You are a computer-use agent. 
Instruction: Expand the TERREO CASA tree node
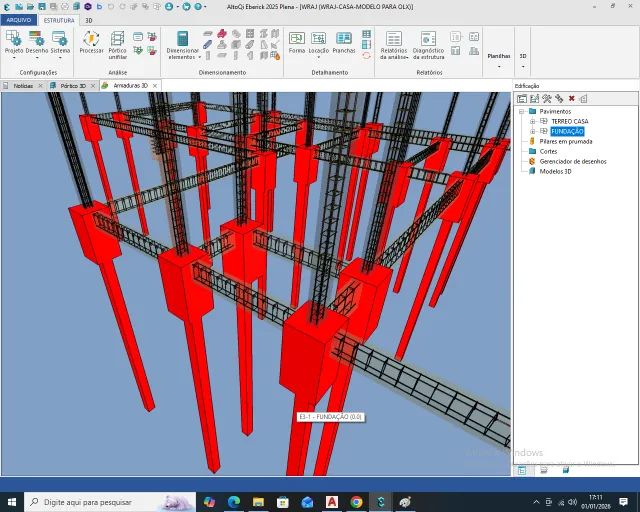(532, 121)
